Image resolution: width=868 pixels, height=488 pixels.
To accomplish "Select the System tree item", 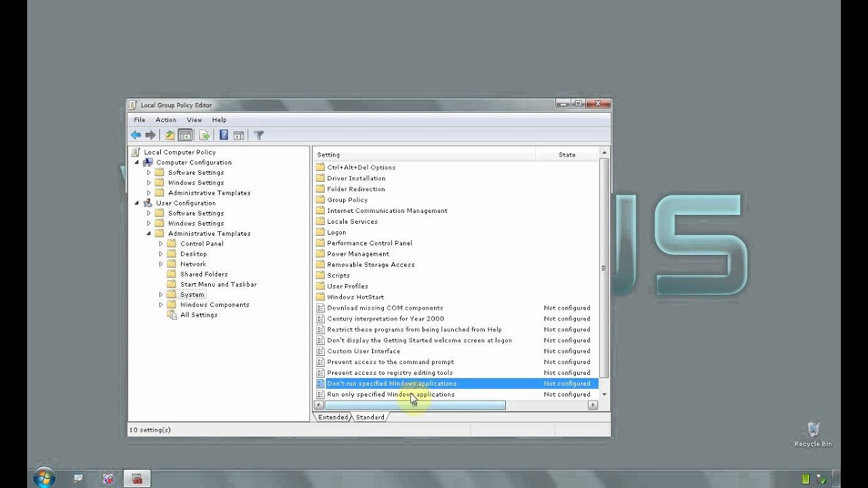I will coord(192,294).
